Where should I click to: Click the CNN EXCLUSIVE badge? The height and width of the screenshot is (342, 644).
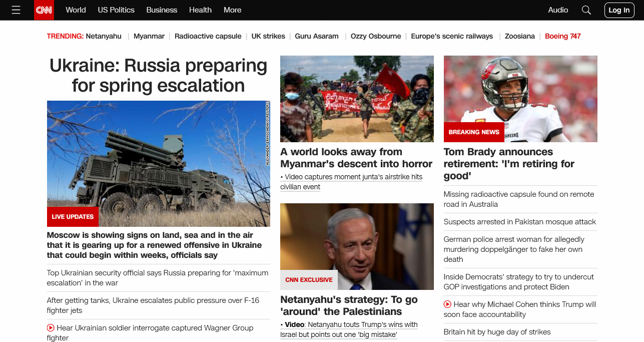309,280
